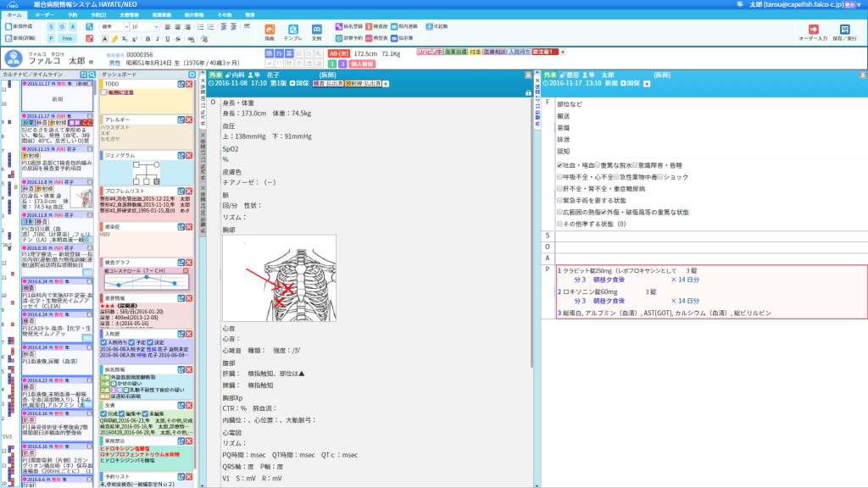Open the 紹介情報 tab
This screenshot has width=868, height=488.
(194, 15)
